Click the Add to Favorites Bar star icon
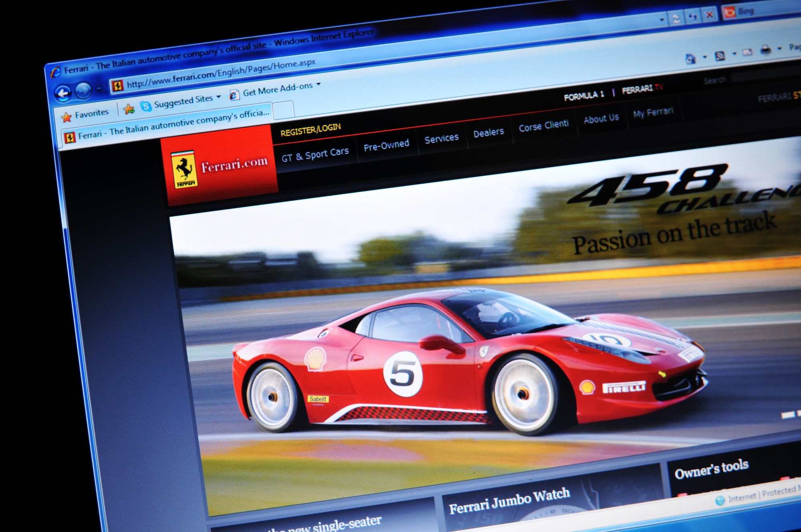This screenshot has width=801, height=532. pos(129,109)
